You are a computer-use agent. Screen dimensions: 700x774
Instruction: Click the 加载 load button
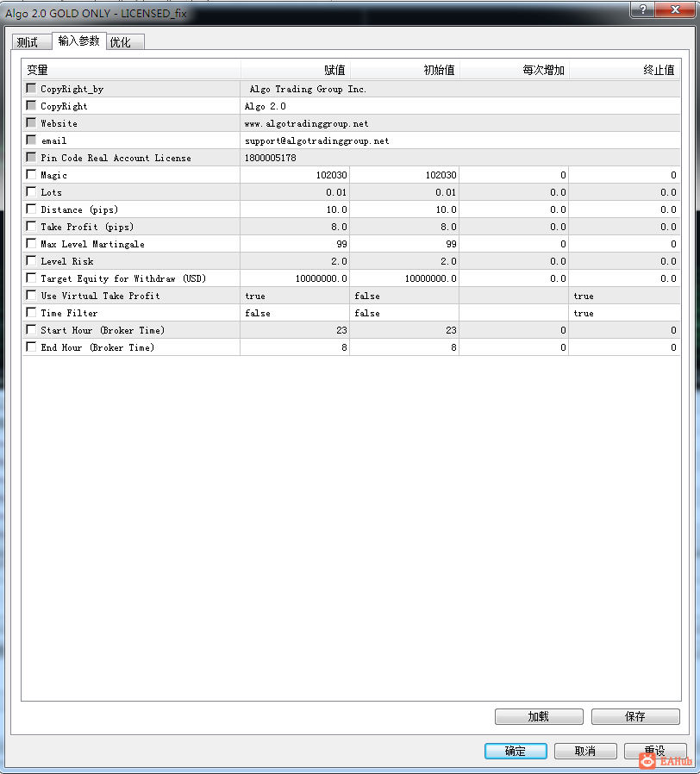[x=539, y=716]
